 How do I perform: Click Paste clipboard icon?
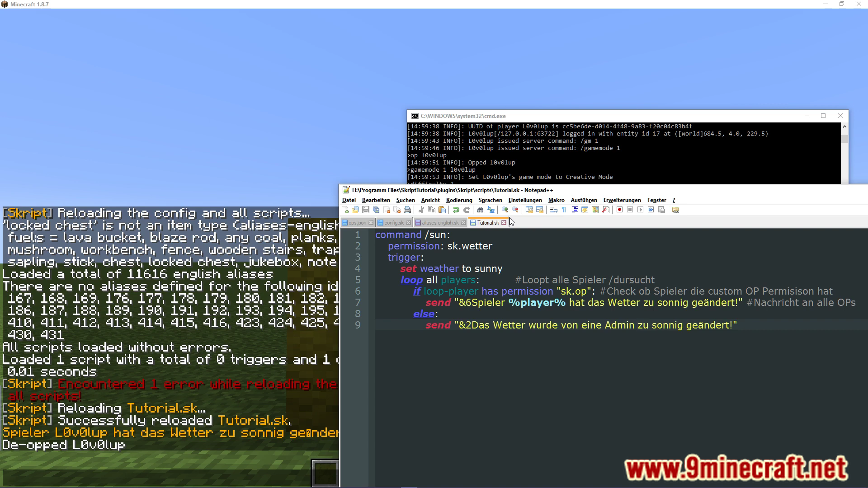coord(442,210)
